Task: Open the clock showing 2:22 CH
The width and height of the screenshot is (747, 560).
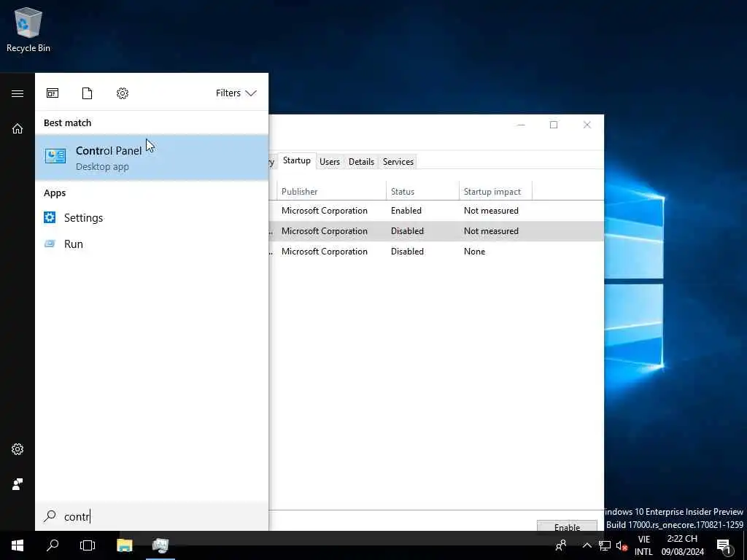Action: tap(682, 545)
